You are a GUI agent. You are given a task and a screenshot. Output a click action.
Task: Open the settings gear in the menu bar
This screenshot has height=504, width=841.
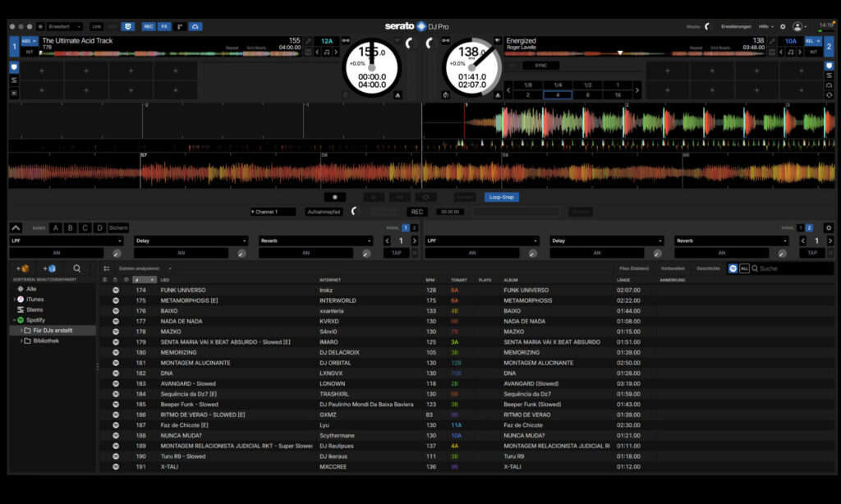point(782,26)
